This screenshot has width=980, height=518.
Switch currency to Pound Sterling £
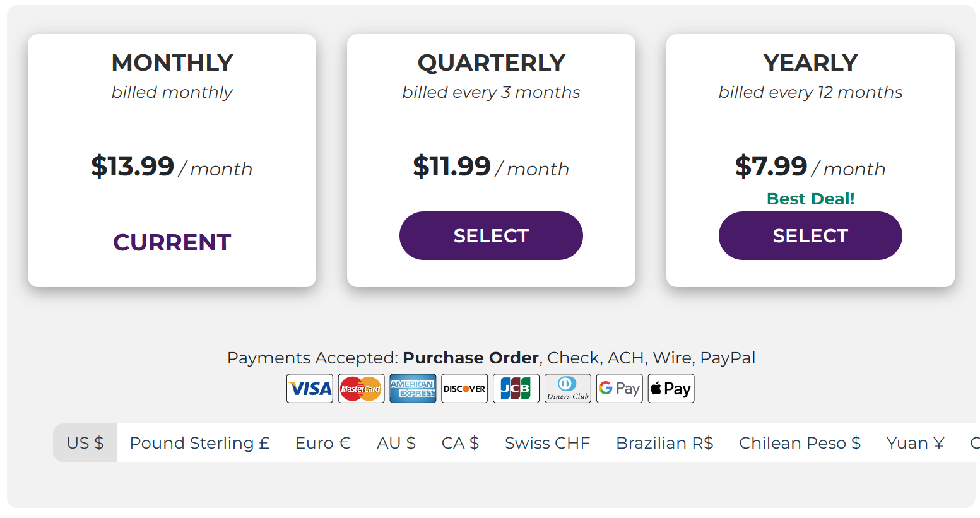point(199,443)
